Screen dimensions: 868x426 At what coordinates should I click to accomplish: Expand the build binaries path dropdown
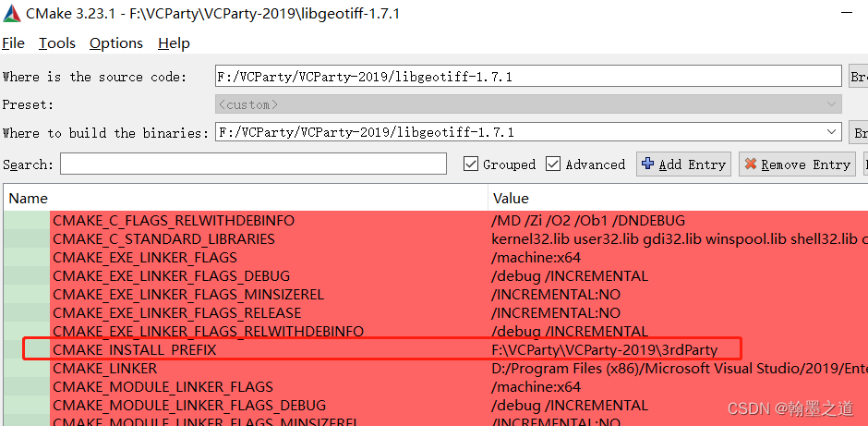click(x=831, y=132)
